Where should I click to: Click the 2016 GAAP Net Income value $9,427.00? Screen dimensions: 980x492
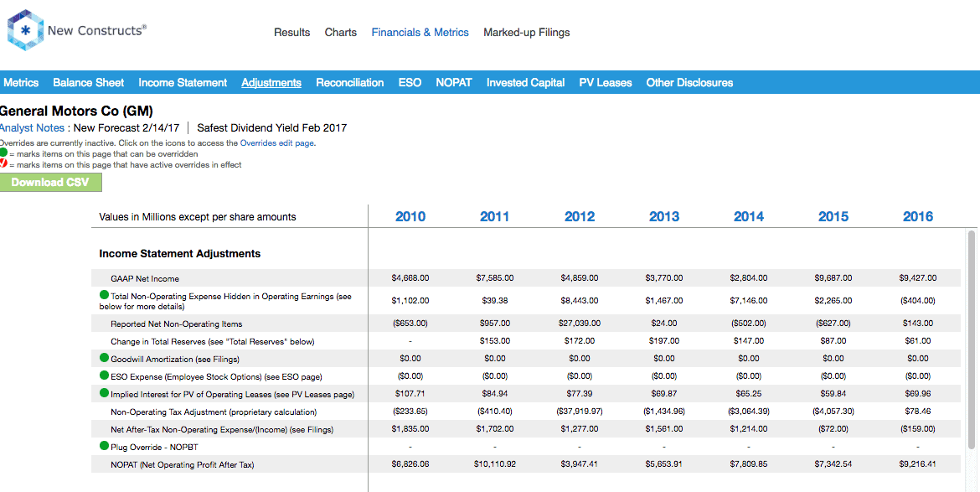(917, 277)
